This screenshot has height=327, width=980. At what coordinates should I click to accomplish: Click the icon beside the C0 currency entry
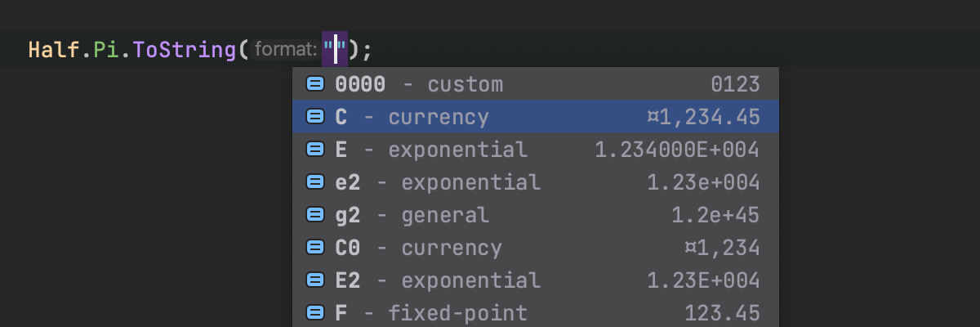[x=315, y=248]
